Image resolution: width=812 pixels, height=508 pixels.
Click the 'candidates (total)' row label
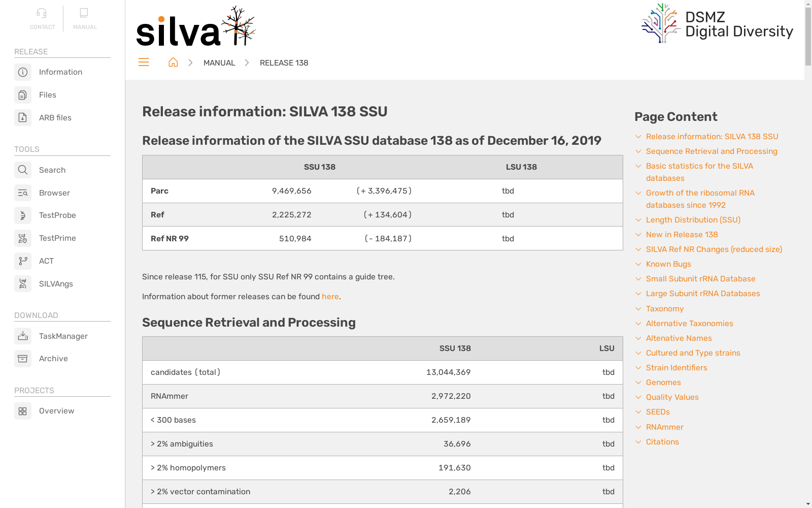pyautogui.click(x=185, y=372)
